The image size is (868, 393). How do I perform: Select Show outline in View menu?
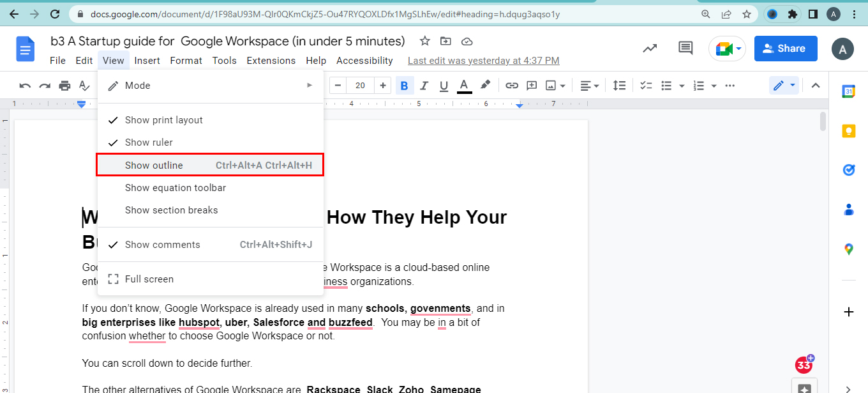[x=211, y=166]
